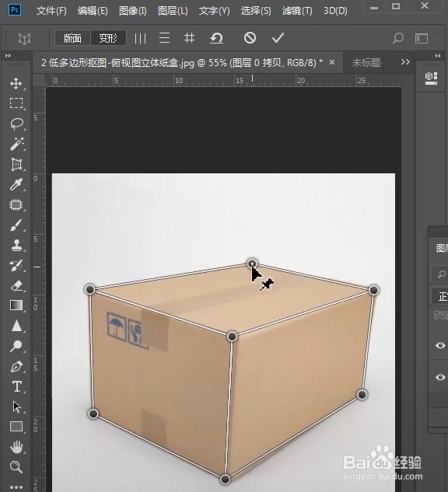
Task: Toggle visibility of the lower layer eye
Action: click(x=440, y=377)
